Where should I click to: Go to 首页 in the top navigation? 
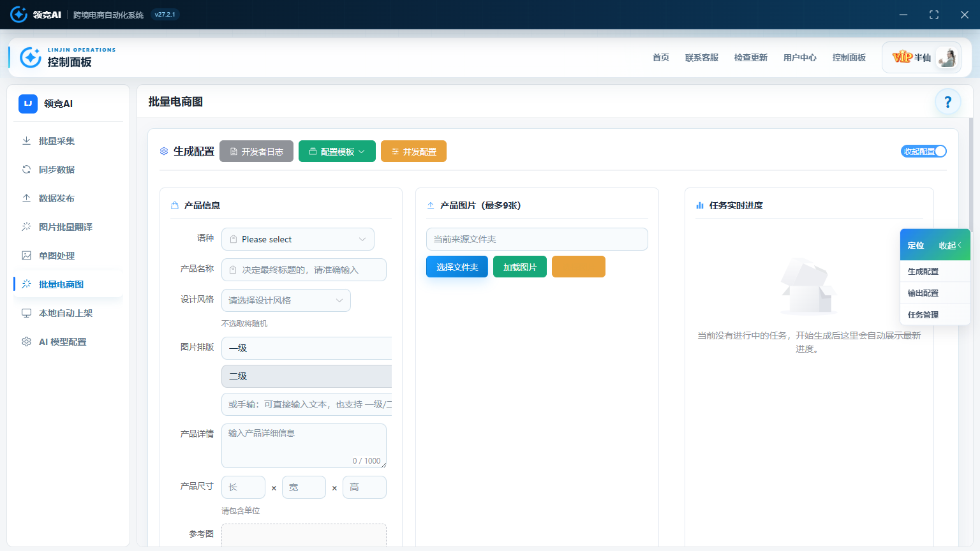coord(661,57)
